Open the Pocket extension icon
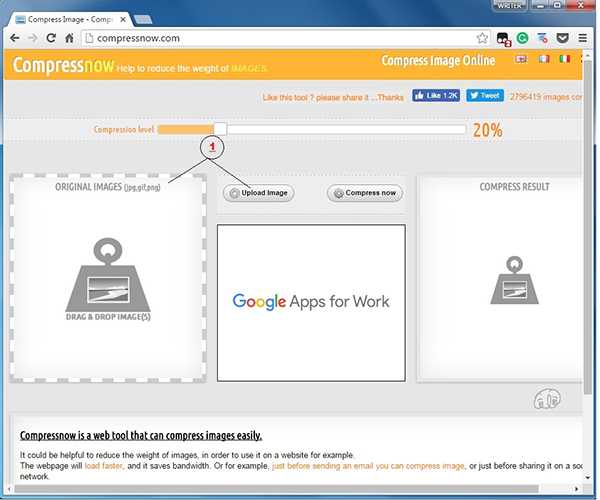The height and width of the screenshot is (500, 600). tap(562, 38)
